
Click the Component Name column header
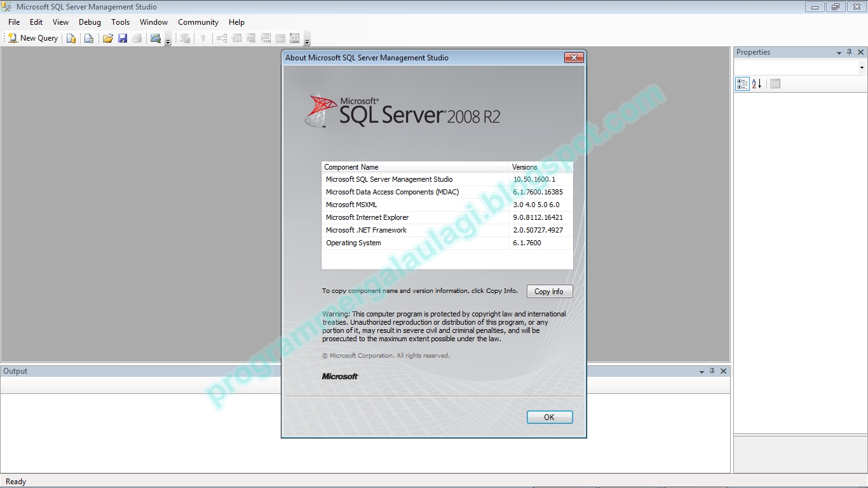click(415, 167)
